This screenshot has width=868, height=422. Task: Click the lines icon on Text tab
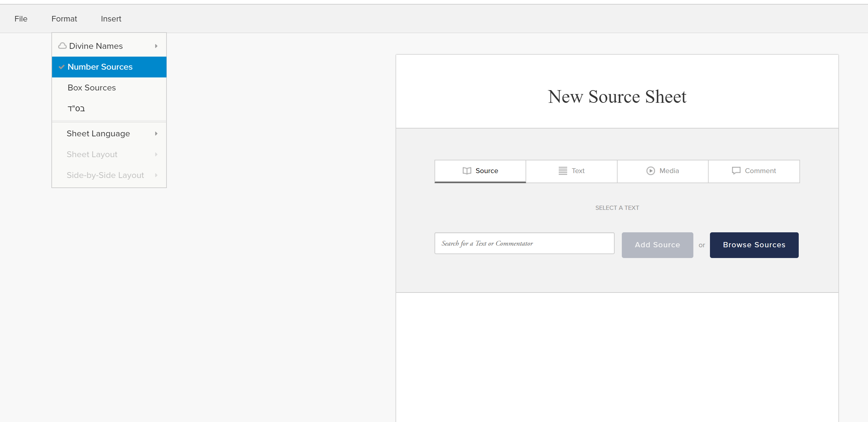coord(563,171)
